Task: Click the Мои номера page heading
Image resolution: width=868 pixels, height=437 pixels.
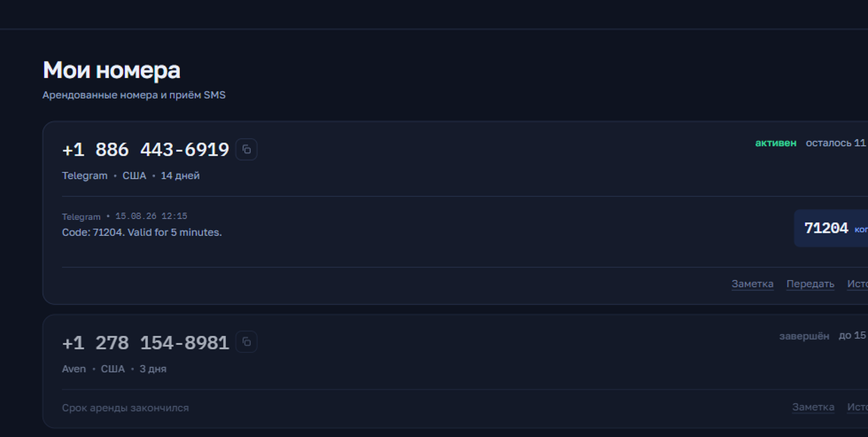Action: click(112, 70)
